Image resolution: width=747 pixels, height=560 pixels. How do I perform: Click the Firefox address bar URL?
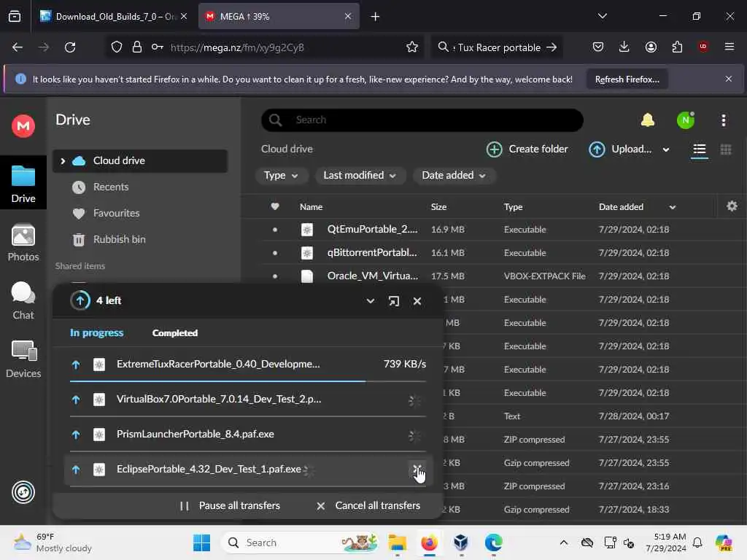(x=237, y=47)
